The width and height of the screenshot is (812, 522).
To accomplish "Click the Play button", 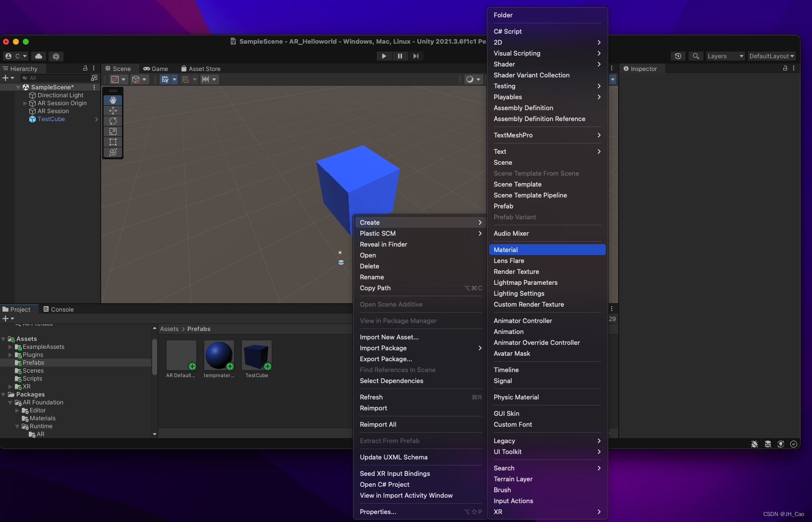I will 384,56.
